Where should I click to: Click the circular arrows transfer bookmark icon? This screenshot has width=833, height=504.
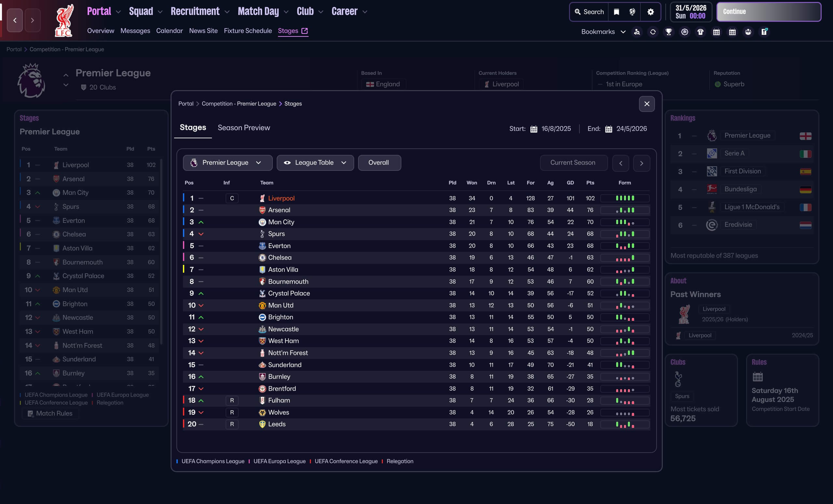[653, 32]
